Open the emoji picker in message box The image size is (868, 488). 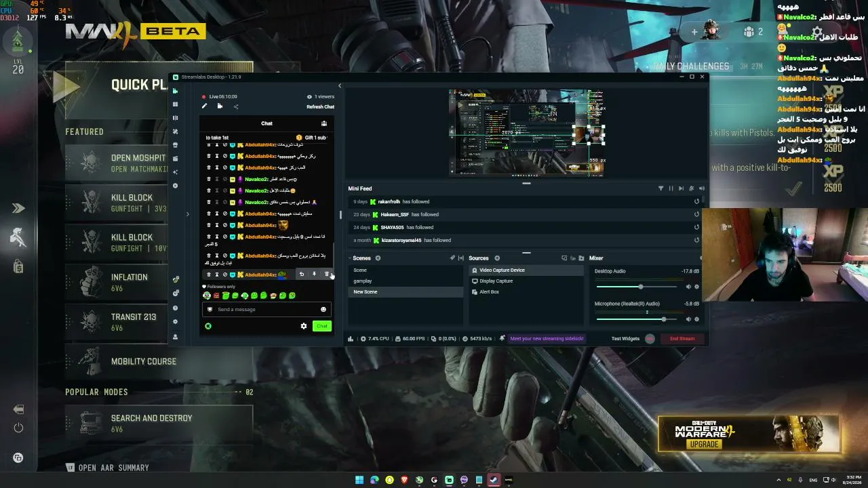[323, 309]
